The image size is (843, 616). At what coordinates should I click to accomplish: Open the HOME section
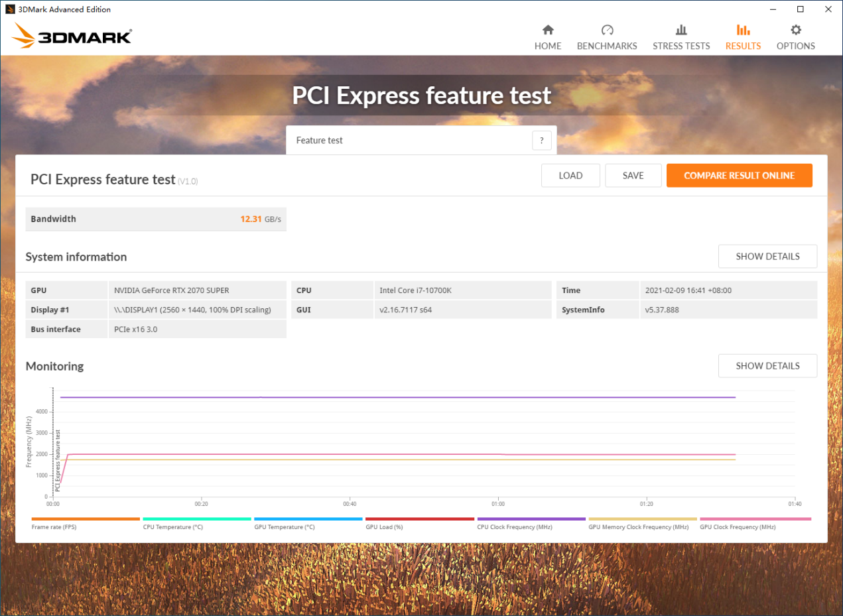click(x=548, y=37)
